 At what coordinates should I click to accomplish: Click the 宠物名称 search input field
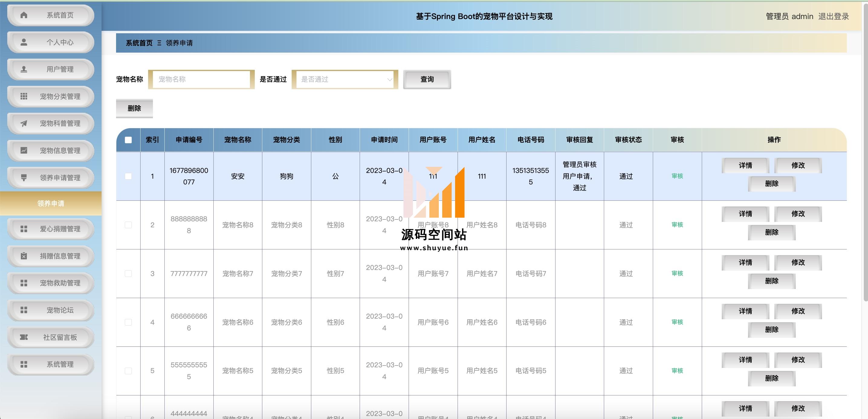201,80
